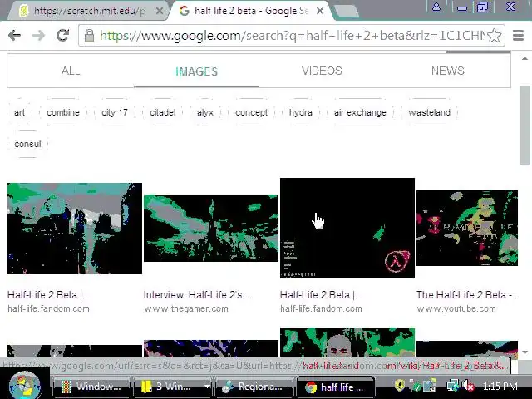This screenshot has height=399, width=532.
Task: Click the page scrollbar up arrow
Action: coord(525,58)
